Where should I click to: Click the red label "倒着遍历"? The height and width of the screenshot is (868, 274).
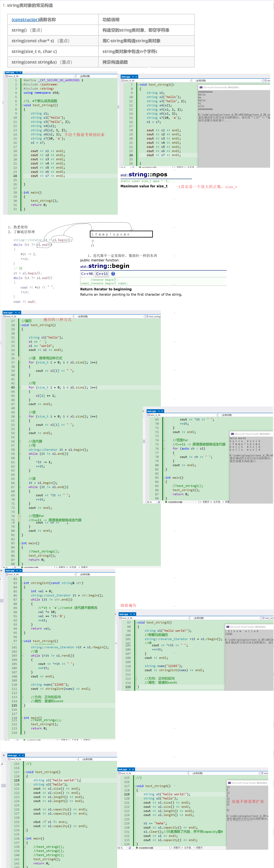(128, 605)
